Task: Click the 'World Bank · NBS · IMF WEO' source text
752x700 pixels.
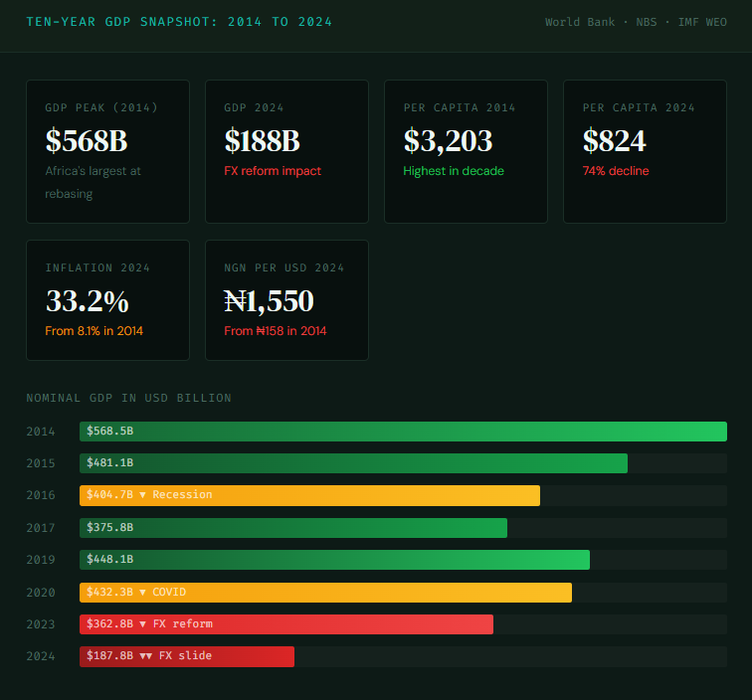Action: pyautogui.click(x=636, y=22)
